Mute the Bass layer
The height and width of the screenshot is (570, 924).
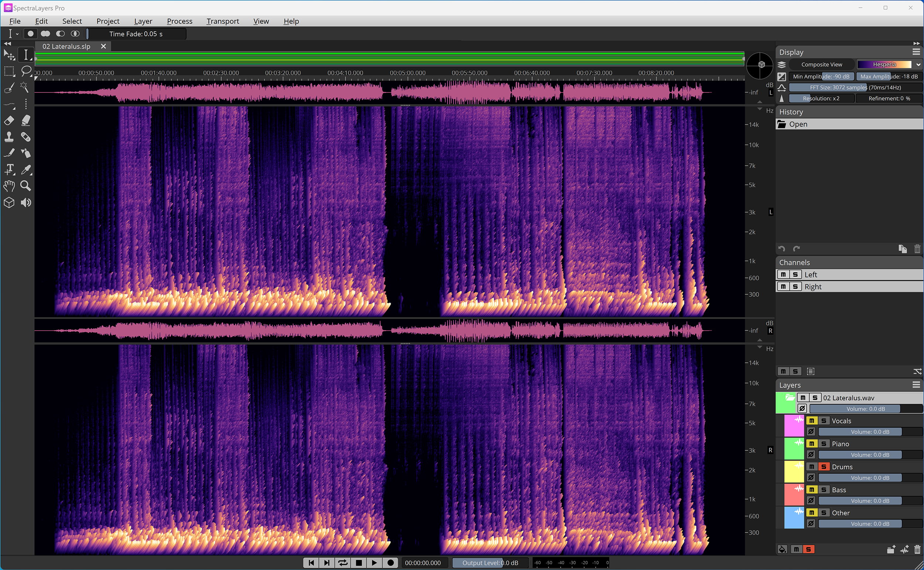[x=812, y=490]
